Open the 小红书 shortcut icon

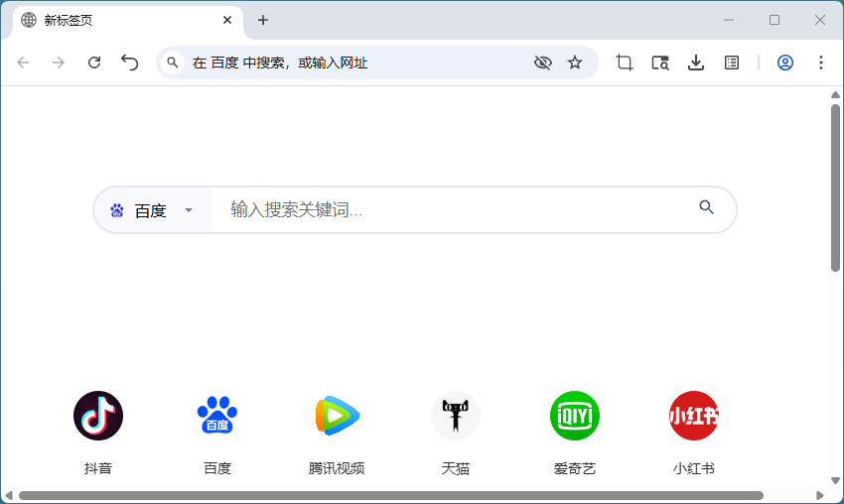click(694, 416)
